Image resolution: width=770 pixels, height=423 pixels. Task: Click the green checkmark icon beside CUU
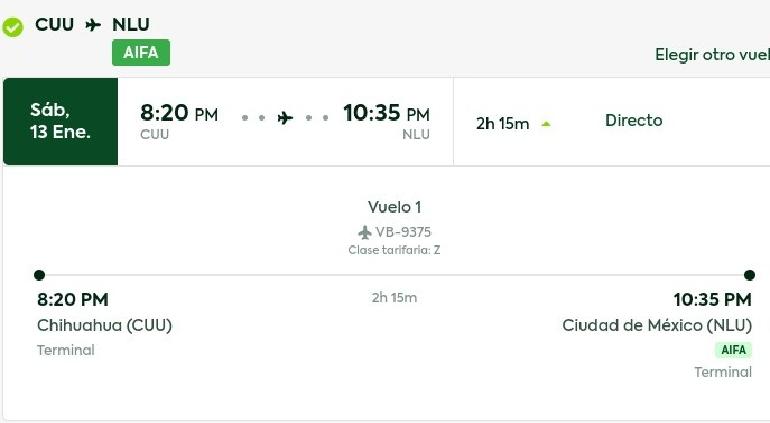point(12,27)
